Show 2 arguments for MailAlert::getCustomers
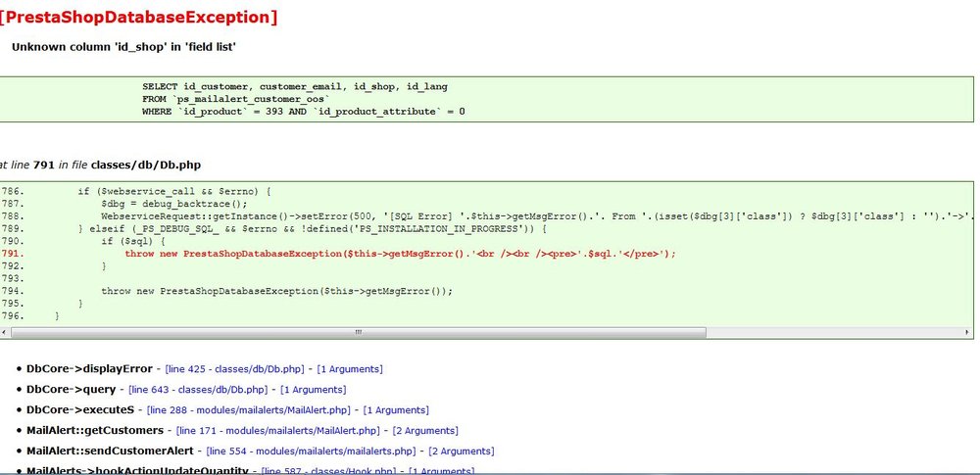Viewport: 980px width, 475px height. coord(425,431)
